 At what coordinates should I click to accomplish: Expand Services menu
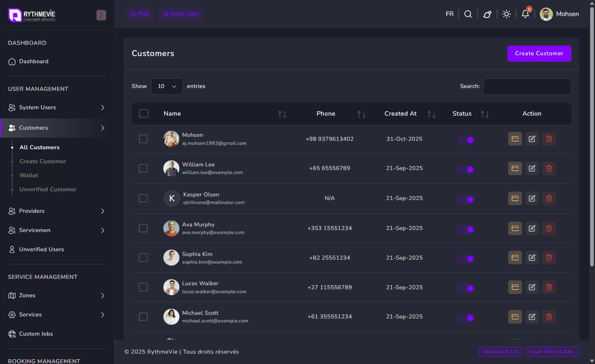(57, 315)
